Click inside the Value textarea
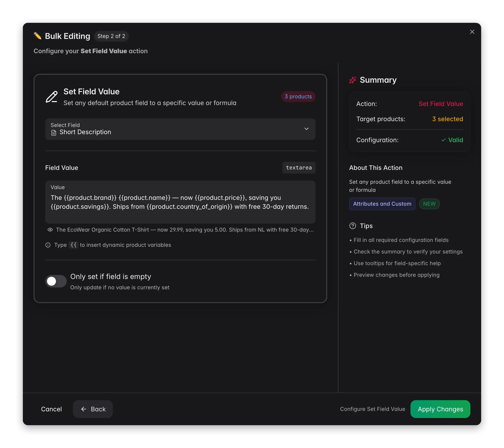 pyautogui.click(x=180, y=202)
